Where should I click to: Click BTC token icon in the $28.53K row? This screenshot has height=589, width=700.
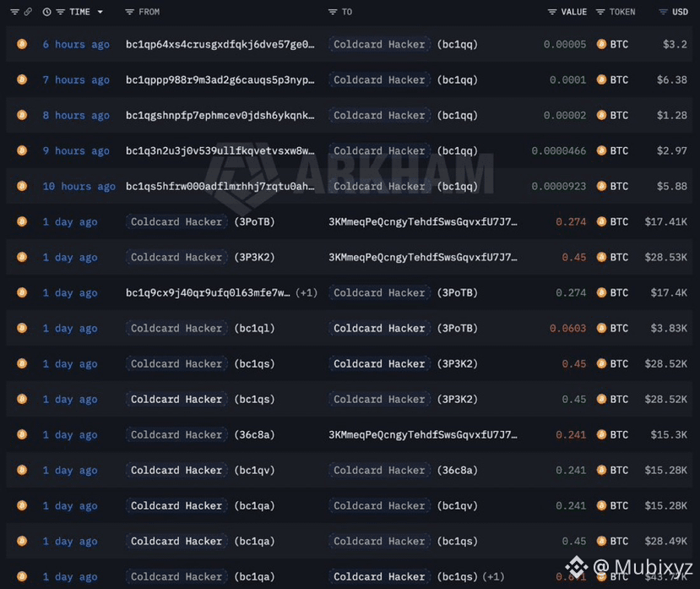[601, 257]
